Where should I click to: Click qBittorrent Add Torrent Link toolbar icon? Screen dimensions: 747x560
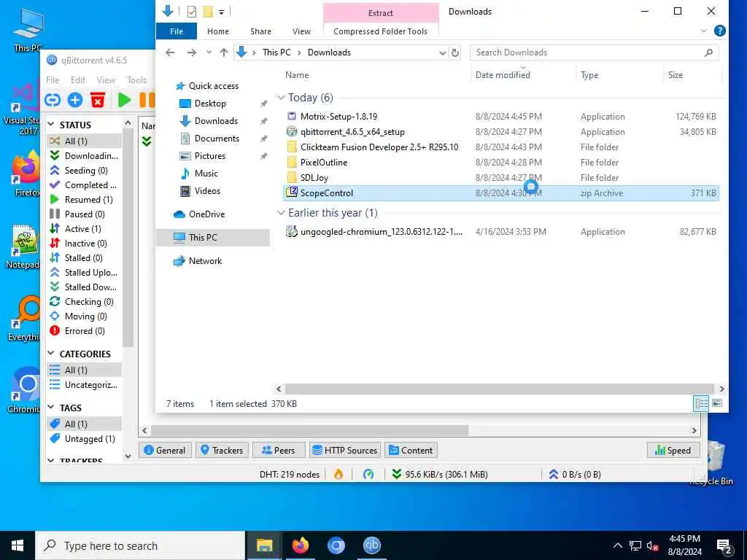53,100
